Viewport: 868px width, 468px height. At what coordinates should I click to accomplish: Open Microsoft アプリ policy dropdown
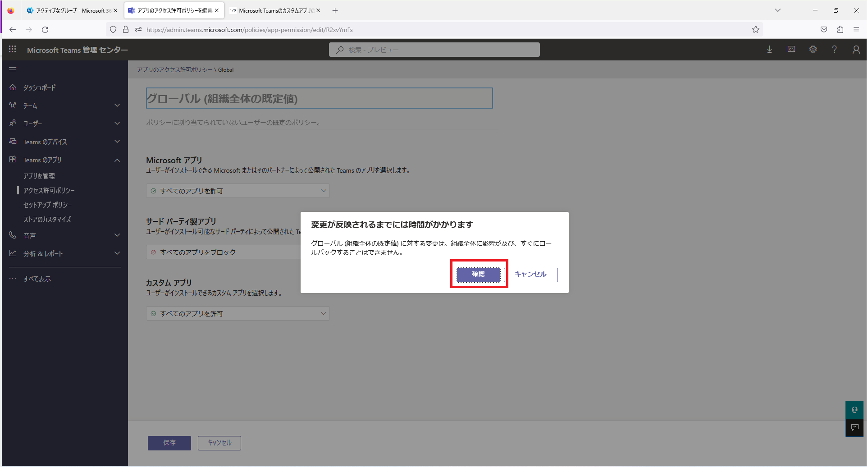click(238, 191)
